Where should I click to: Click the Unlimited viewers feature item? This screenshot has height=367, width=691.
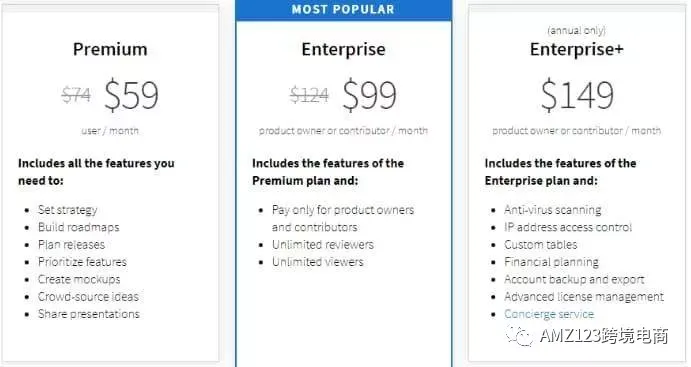pyautogui.click(x=318, y=262)
